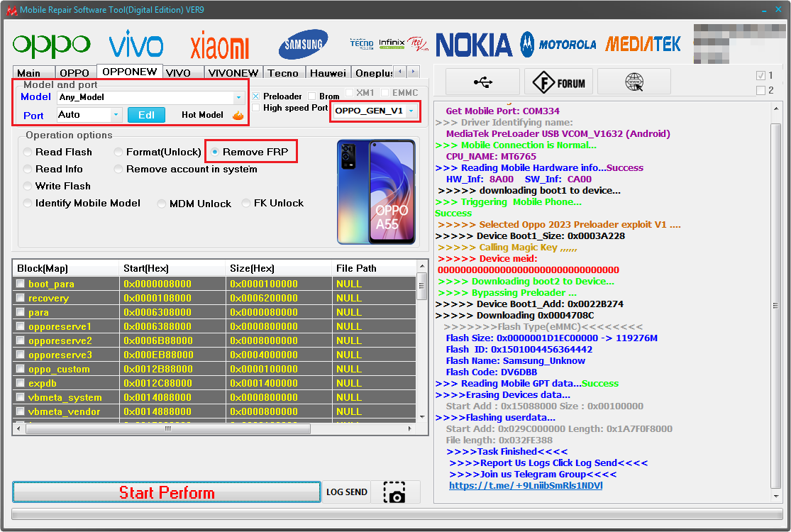The image size is (791, 532).
Task: Select the Remove FRP radio option
Action: tap(215, 152)
